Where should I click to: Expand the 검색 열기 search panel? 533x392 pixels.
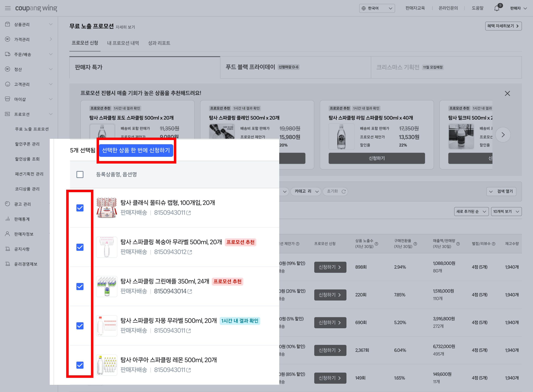(501, 191)
